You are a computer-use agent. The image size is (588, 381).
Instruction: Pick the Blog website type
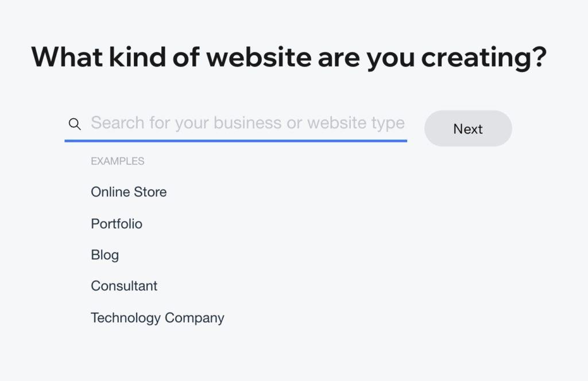coord(105,255)
